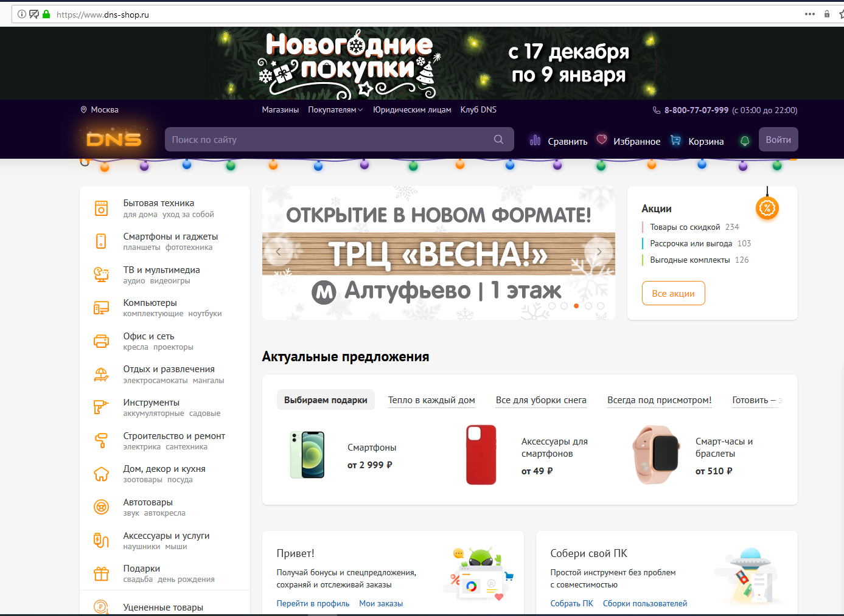844x616 pixels.
Task: Select the Подарки gift-box icon
Action: pyautogui.click(x=101, y=573)
